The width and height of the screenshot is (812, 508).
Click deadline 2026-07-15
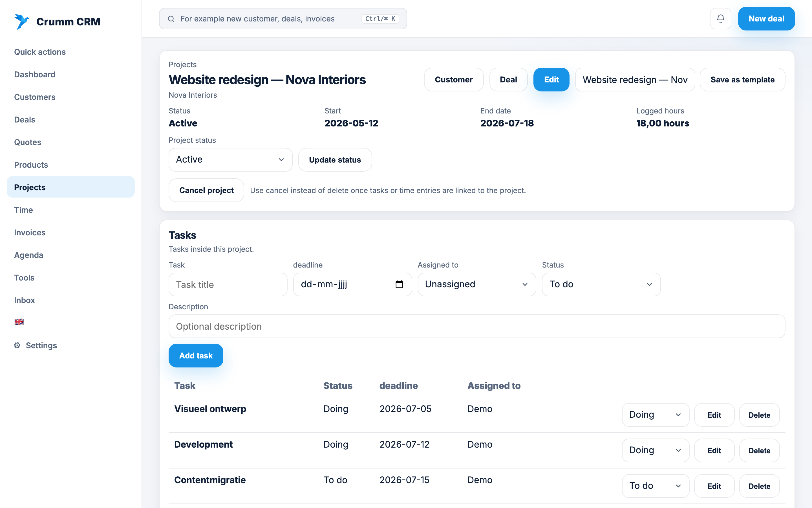pyautogui.click(x=404, y=480)
